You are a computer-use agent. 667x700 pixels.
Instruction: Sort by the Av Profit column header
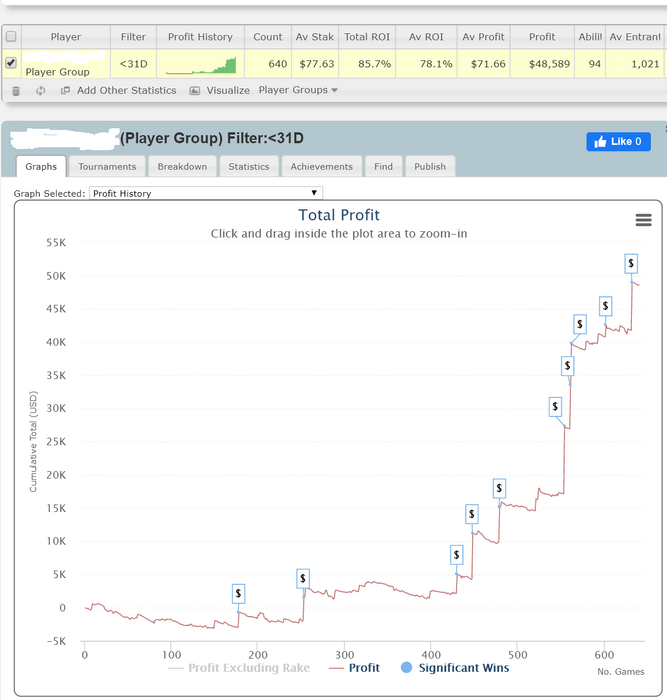[x=484, y=37]
